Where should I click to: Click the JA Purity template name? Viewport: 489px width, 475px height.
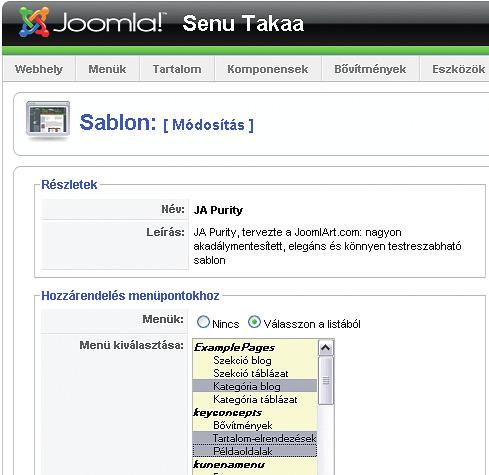pyautogui.click(x=218, y=210)
